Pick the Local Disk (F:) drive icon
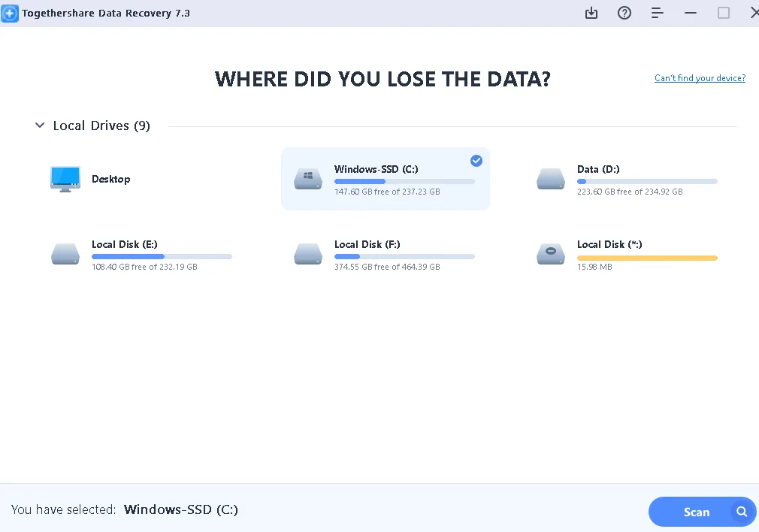This screenshot has height=532, width=759. (x=308, y=254)
